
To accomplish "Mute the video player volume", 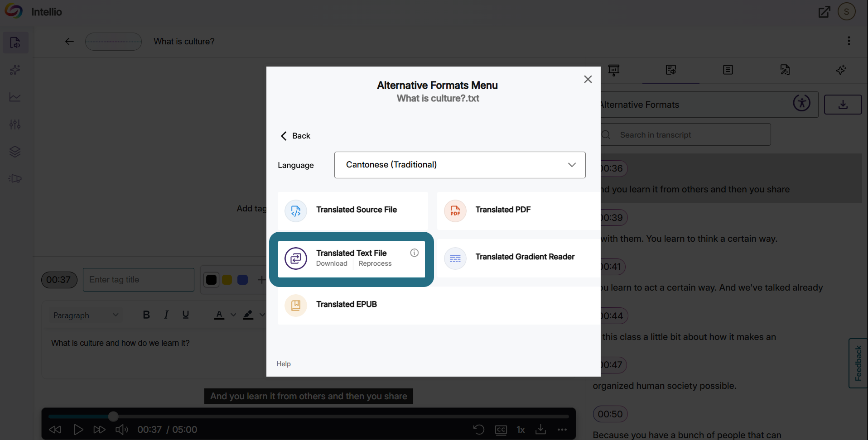I will click(x=121, y=430).
